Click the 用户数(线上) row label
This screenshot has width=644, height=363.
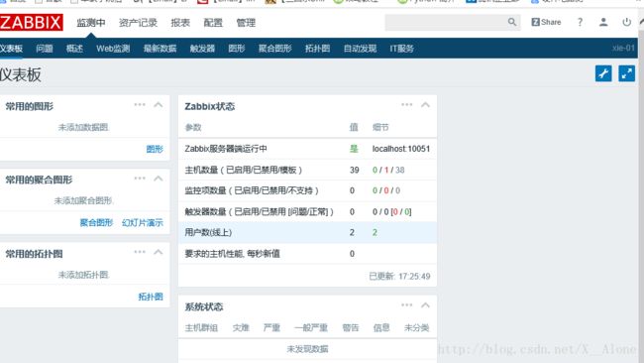[x=208, y=232]
